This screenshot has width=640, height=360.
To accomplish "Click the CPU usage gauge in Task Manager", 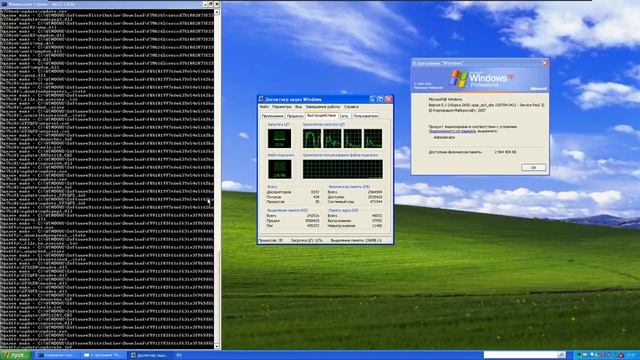I will click(279, 138).
